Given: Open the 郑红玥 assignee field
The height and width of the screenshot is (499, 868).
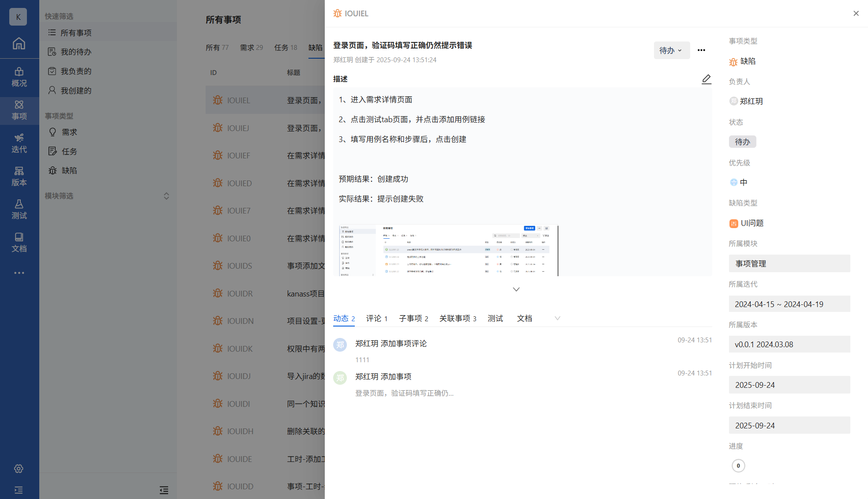Looking at the screenshot, I should pos(751,101).
